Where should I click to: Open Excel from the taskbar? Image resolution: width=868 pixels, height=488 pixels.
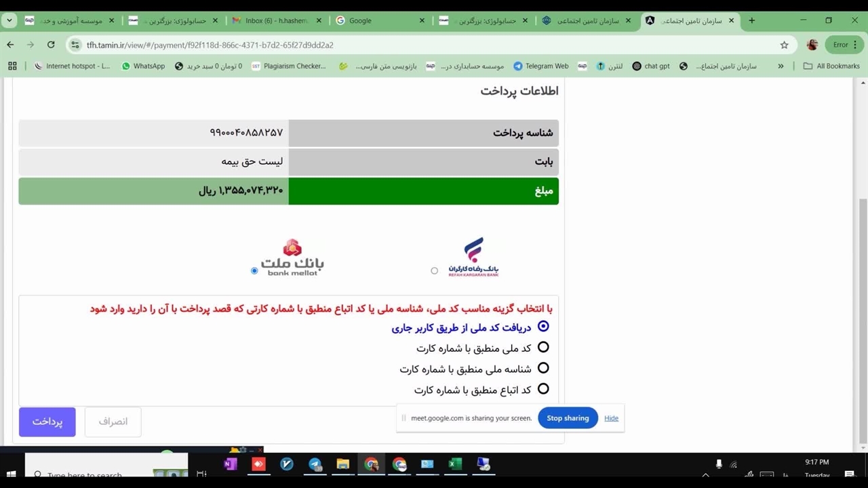(455, 464)
